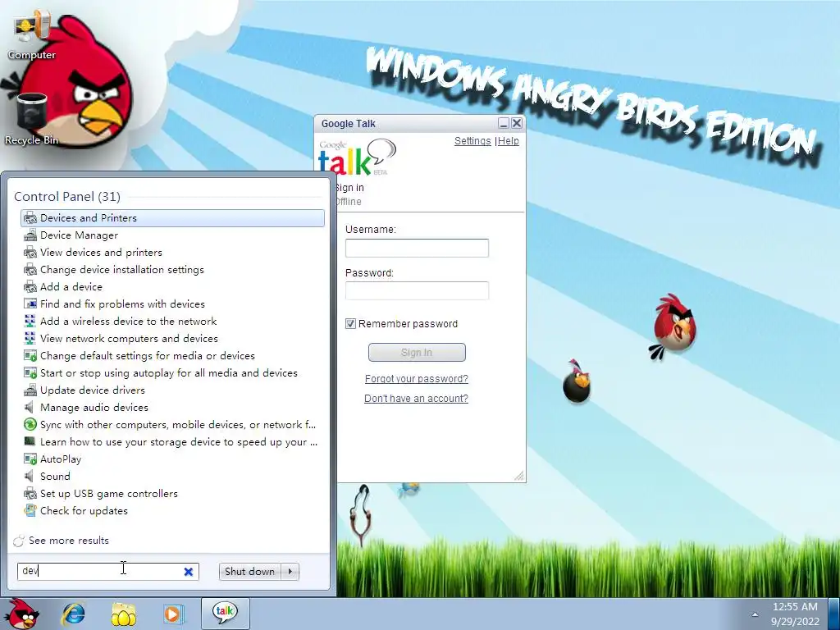Click icon next to Update device drivers
This screenshot has width=840, height=630.
30,390
